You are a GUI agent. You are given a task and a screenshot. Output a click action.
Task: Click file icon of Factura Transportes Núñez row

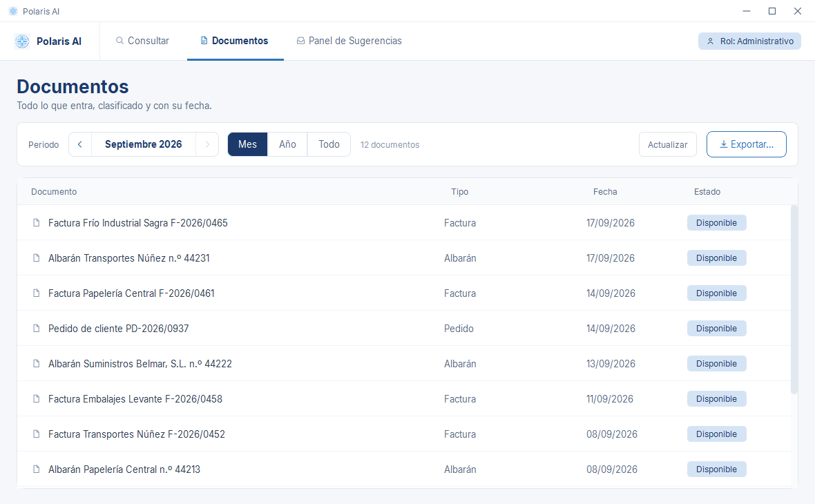pos(37,434)
